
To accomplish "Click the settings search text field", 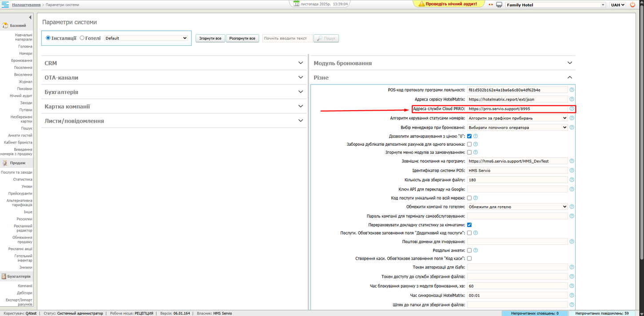I will (x=287, y=39).
